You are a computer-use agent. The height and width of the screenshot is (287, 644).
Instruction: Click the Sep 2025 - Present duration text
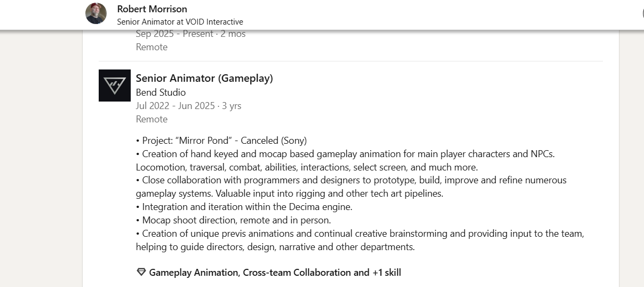[190, 34]
